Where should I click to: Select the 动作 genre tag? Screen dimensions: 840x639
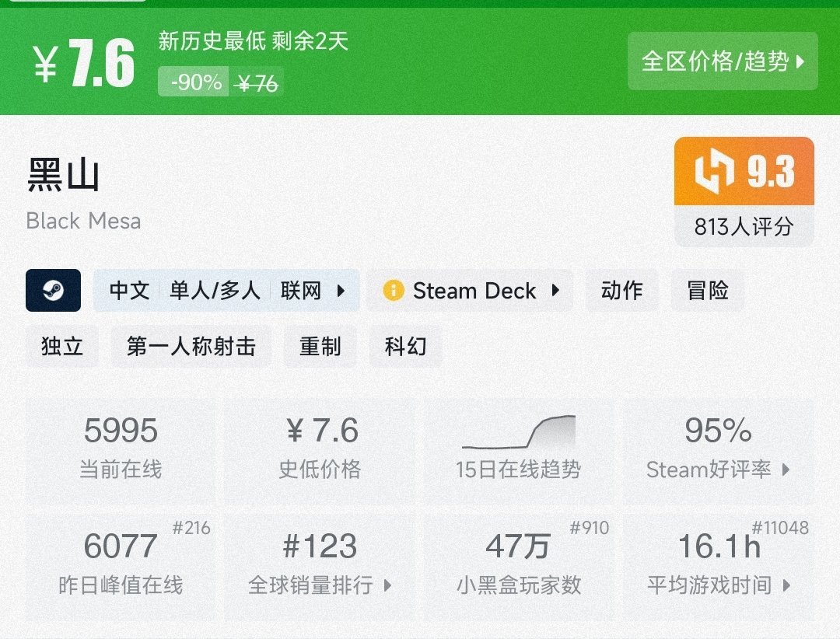(621, 290)
